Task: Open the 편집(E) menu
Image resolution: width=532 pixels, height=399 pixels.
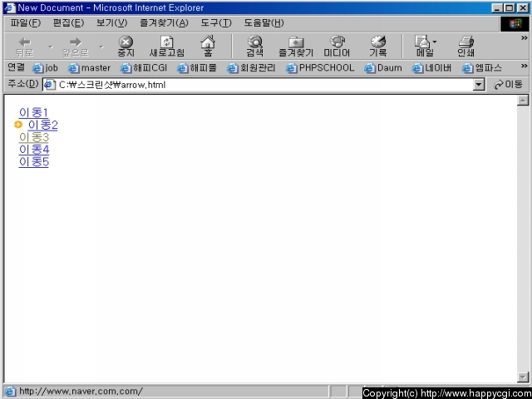Action: coord(68,23)
